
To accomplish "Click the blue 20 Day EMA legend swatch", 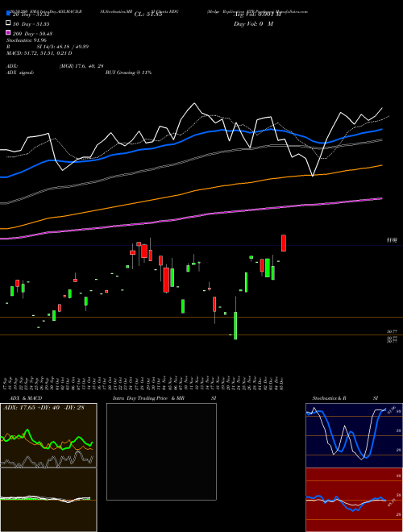I will (9, 13).
